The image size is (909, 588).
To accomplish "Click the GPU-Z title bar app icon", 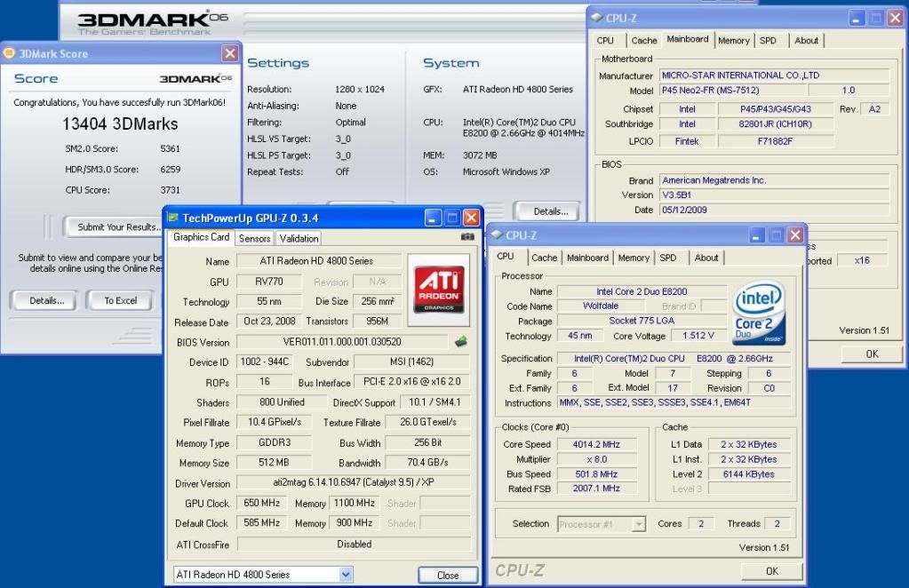I will pyautogui.click(x=172, y=218).
